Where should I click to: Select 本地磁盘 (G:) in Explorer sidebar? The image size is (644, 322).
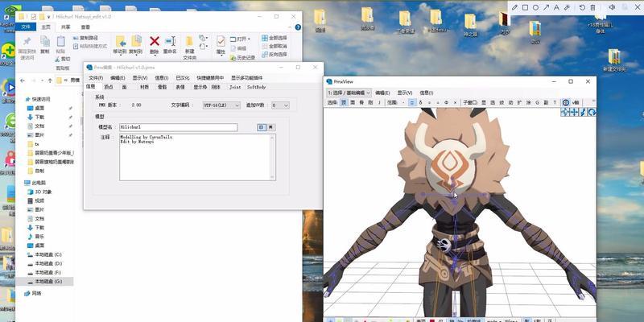pos(44,282)
